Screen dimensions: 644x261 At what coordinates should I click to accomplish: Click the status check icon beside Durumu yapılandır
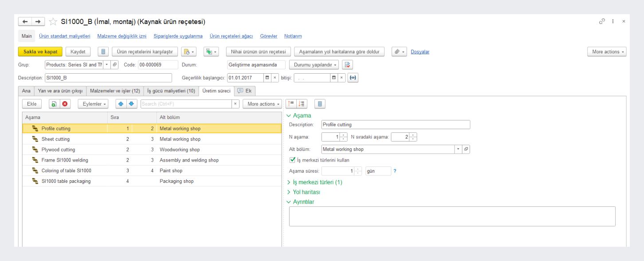pyautogui.click(x=349, y=64)
